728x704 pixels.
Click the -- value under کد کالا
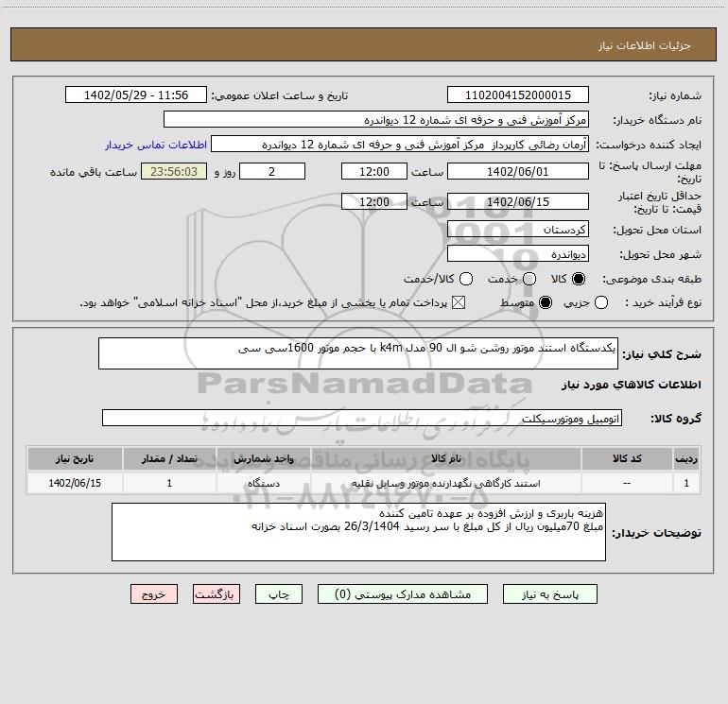pos(627,484)
